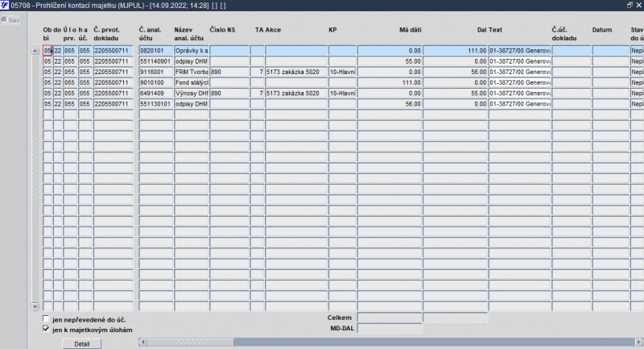Click the Celkem Má dáti total field
644x349 pixels.
point(390,318)
